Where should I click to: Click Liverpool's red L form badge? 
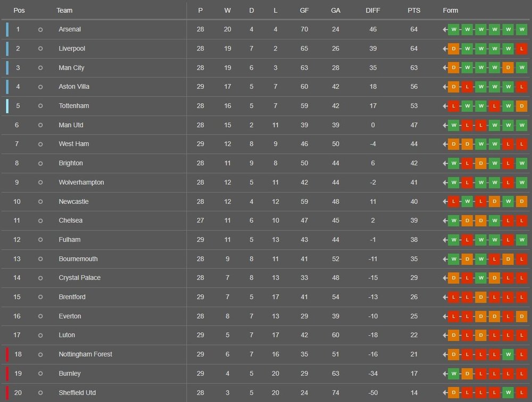click(521, 48)
